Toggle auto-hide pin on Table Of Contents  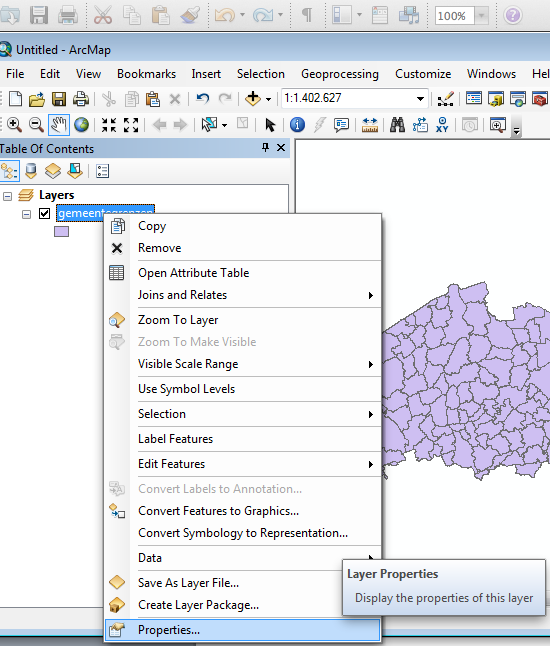point(265,147)
